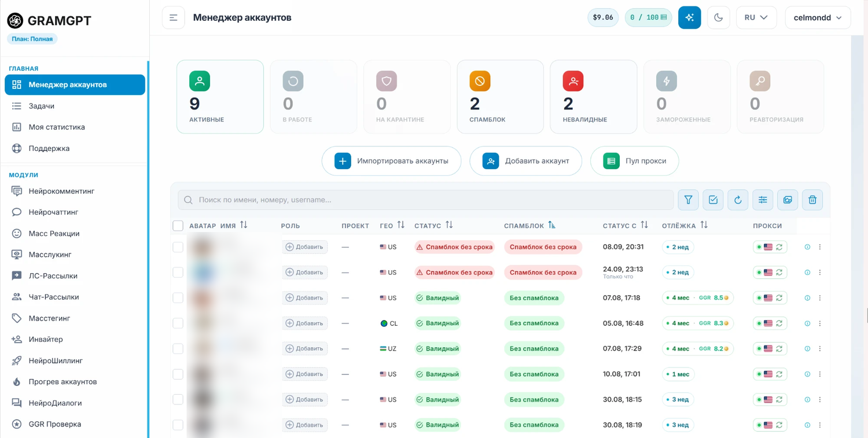Click the refresh toolbar icon

click(x=738, y=200)
